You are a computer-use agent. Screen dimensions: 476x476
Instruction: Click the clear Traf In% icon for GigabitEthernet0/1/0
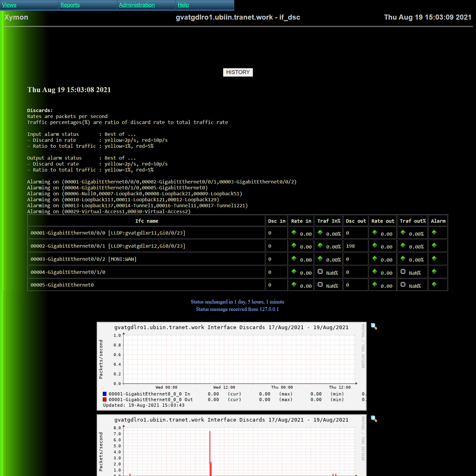(320, 271)
